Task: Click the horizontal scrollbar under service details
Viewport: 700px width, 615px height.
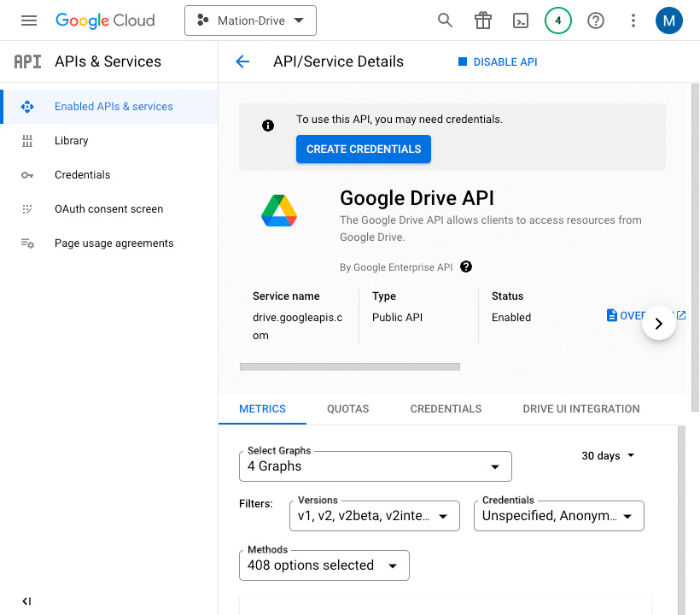Action: tap(349, 366)
